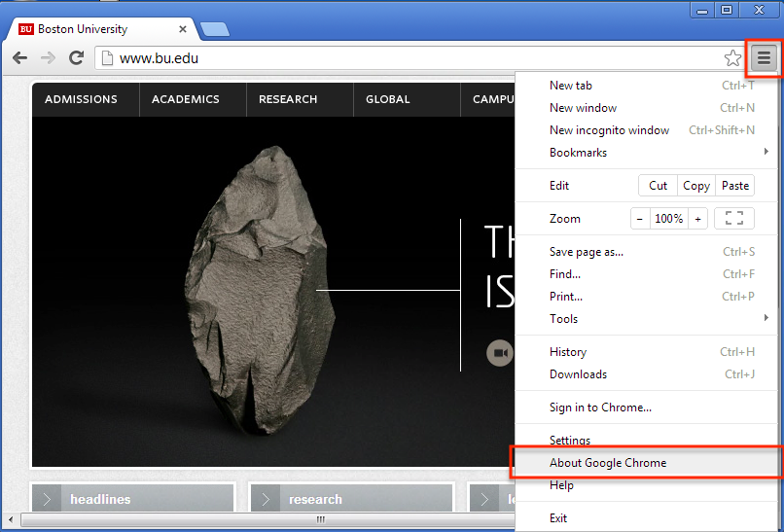Bookmark the page using the star icon
Screen dimensions: 784x532
coord(732,58)
